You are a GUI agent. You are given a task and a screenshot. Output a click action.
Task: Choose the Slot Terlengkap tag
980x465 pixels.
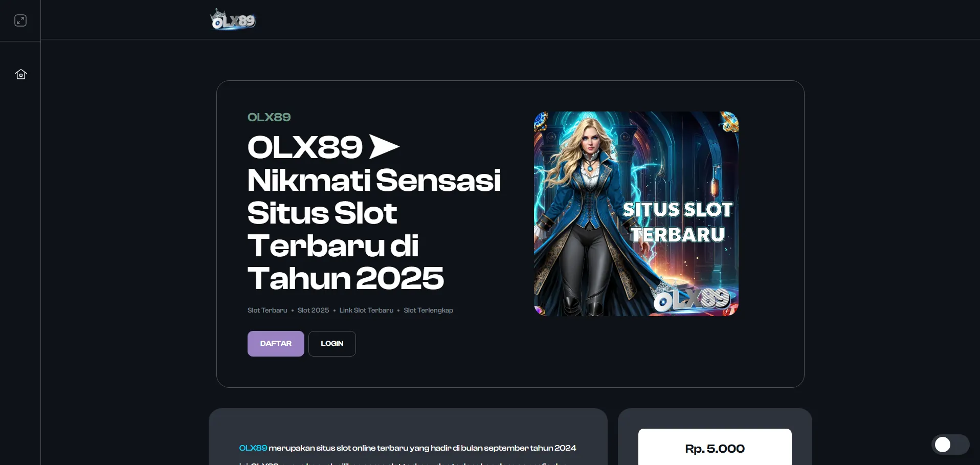tap(428, 311)
